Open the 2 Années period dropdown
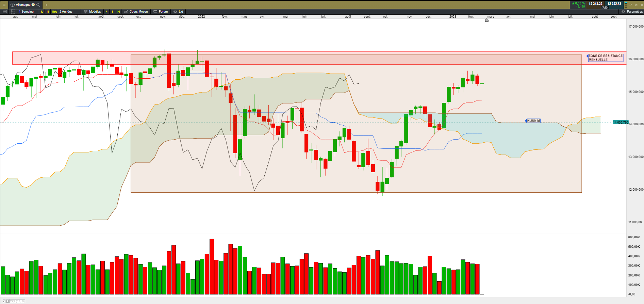This screenshot has width=644, height=304. 66,12
